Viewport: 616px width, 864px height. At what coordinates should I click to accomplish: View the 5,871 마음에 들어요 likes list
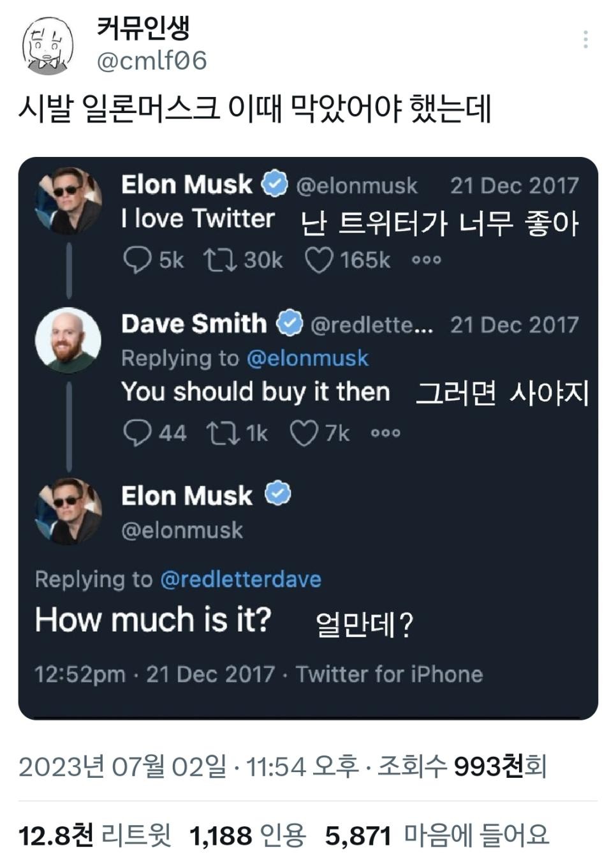click(437, 835)
